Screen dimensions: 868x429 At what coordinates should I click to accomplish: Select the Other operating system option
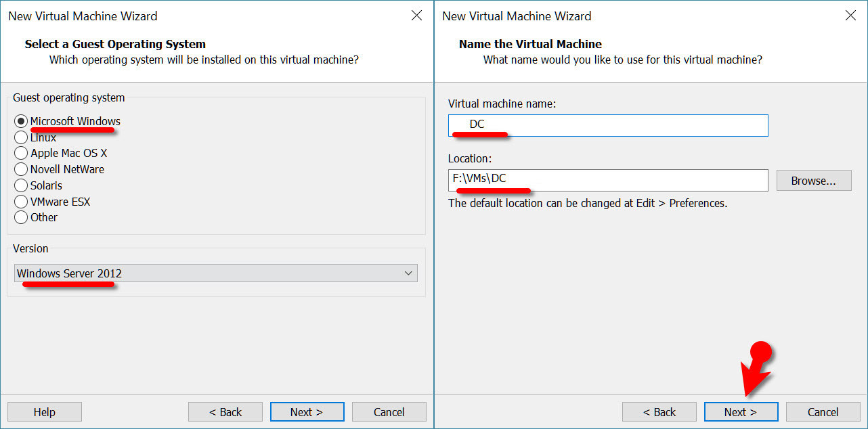[21, 217]
